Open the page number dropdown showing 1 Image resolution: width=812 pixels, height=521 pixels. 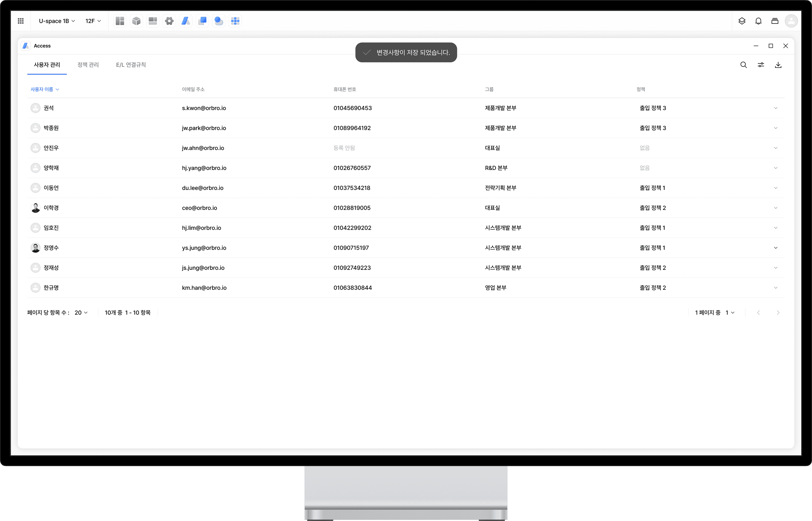[x=730, y=313]
